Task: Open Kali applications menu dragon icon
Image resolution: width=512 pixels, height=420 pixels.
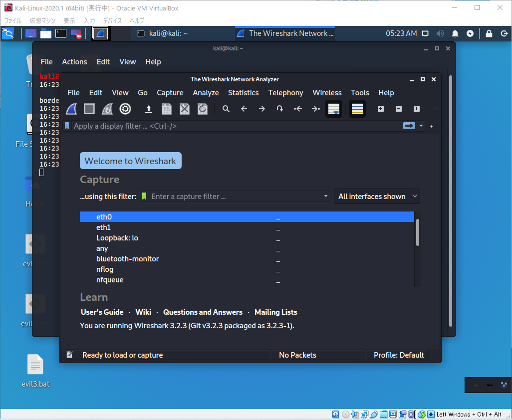Action: (8, 33)
